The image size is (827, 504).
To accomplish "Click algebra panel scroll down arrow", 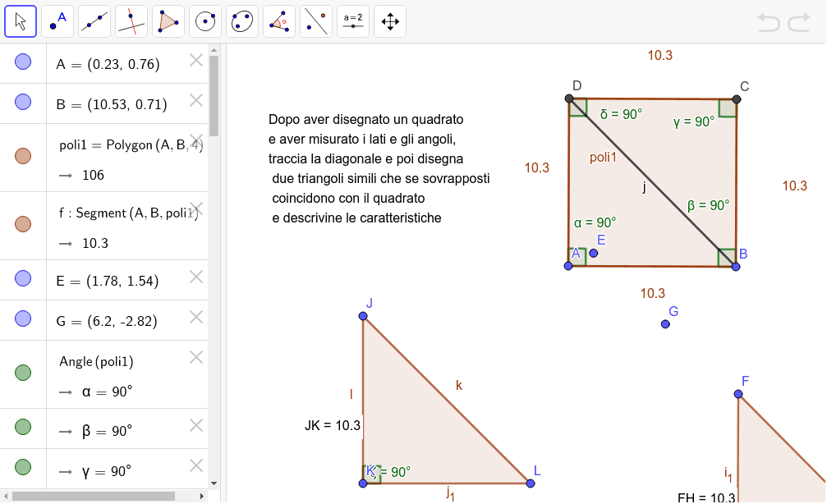I will pos(214,483).
